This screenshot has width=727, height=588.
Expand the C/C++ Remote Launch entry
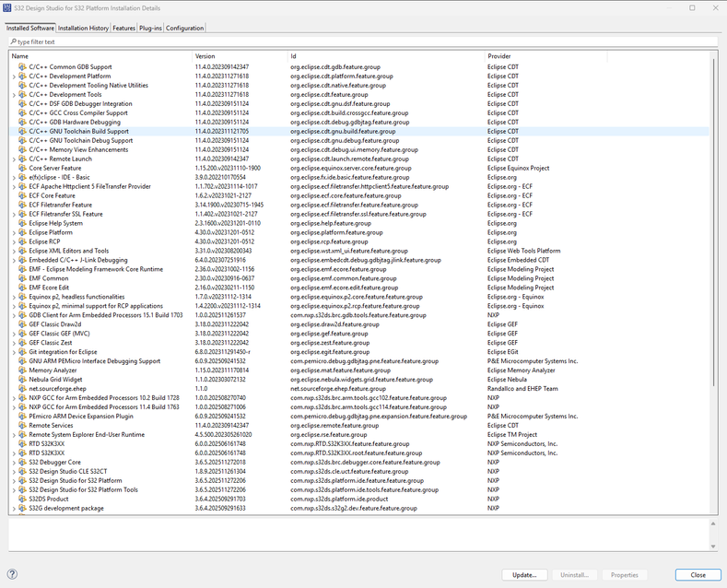pos(14,159)
